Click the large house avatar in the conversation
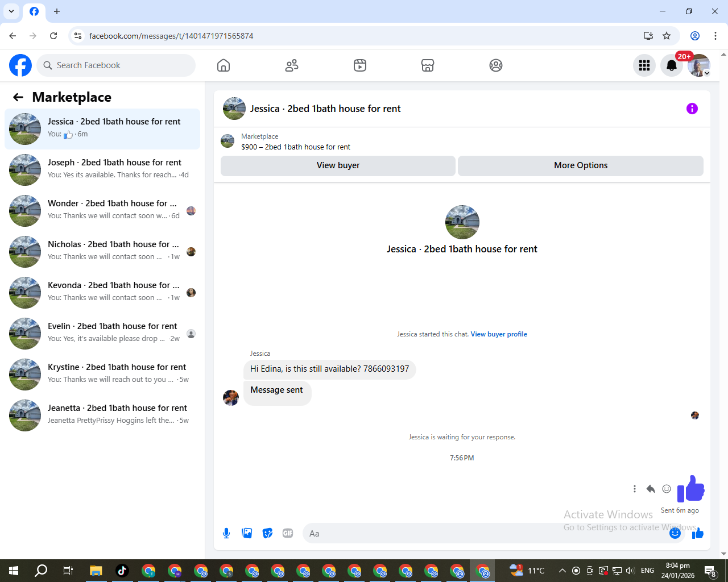This screenshot has width=728, height=582. 462,222
